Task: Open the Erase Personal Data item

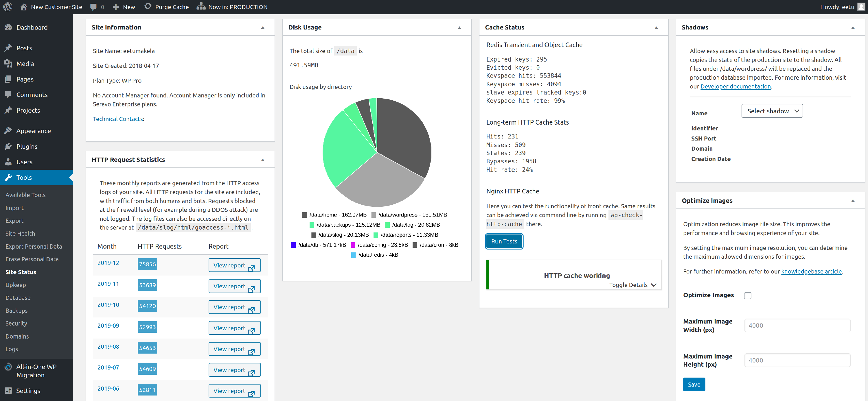Action: [32, 259]
